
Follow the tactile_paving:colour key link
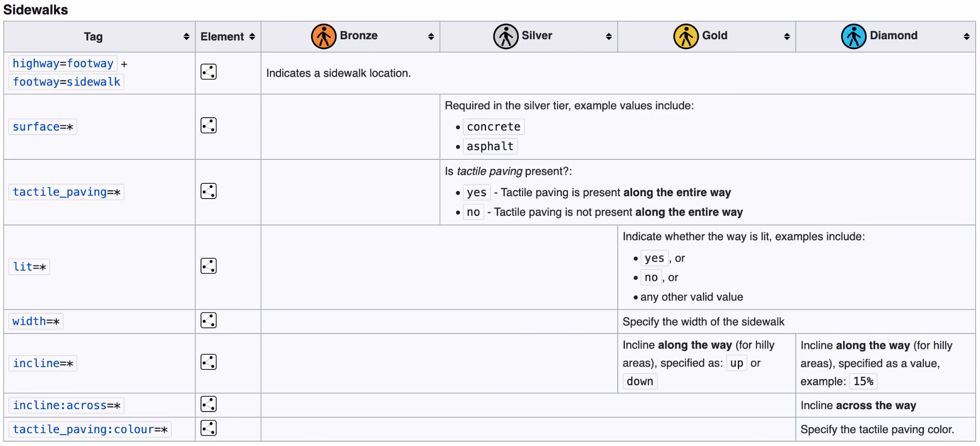tap(83, 429)
